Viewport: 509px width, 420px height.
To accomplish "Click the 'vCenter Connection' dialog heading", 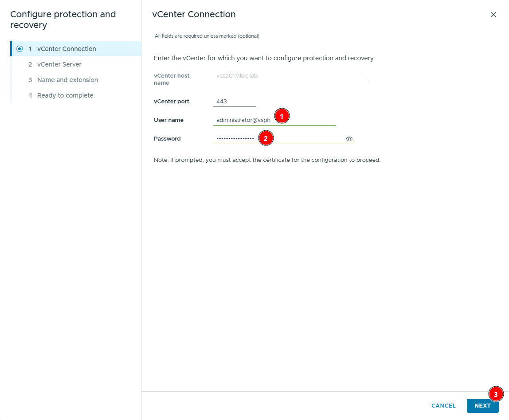I will pos(194,14).
